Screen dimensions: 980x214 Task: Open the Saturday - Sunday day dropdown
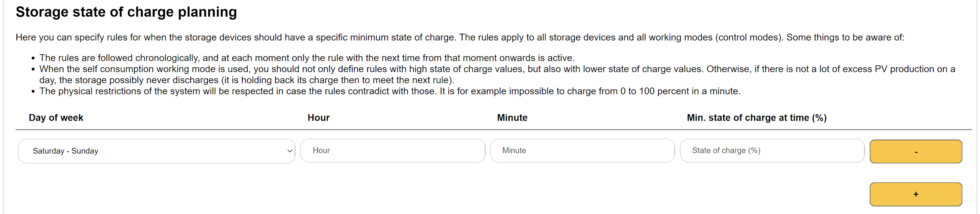[156, 151]
